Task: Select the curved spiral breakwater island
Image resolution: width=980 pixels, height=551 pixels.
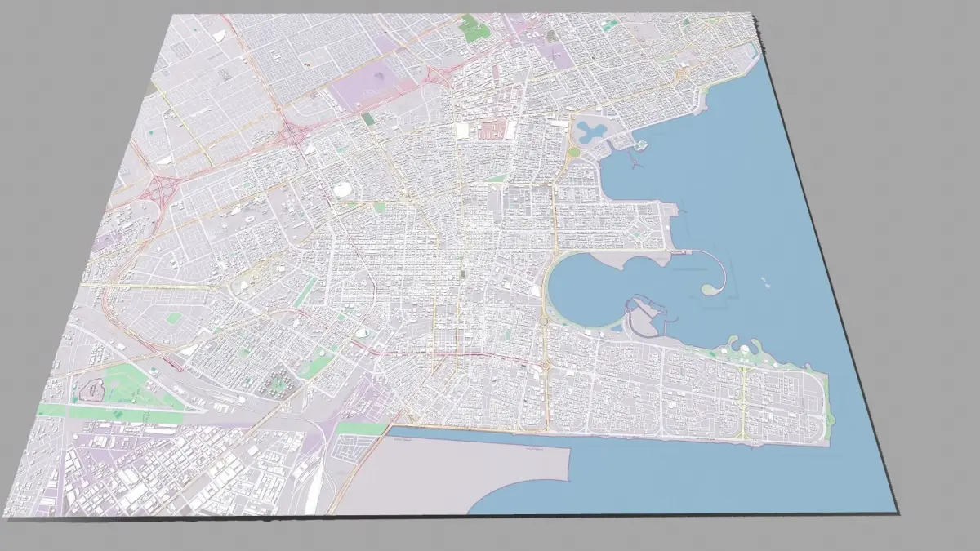Action: (x=709, y=273)
